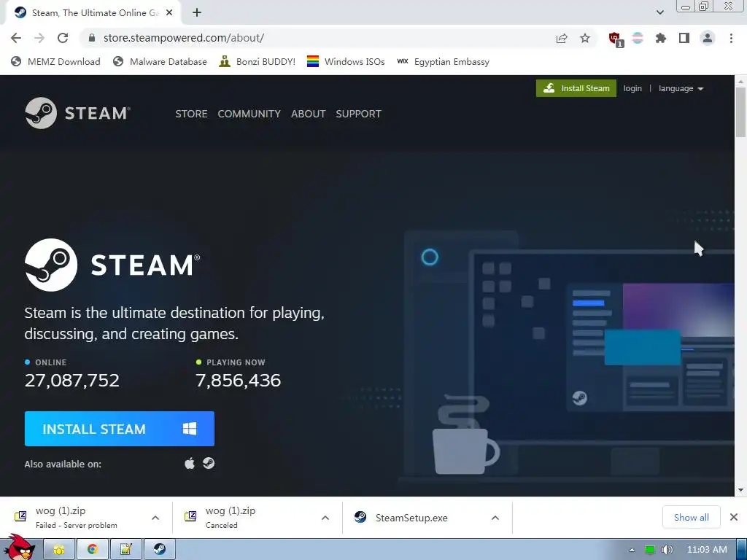747x560 pixels.
Task: Expand the language dropdown
Action: coord(681,88)
